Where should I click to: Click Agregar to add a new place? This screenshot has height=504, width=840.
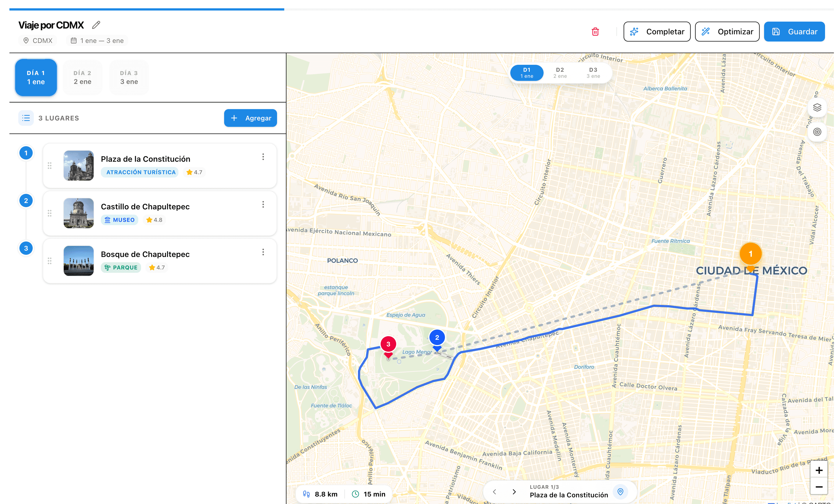pyautogui.click(x=250, y=118)
